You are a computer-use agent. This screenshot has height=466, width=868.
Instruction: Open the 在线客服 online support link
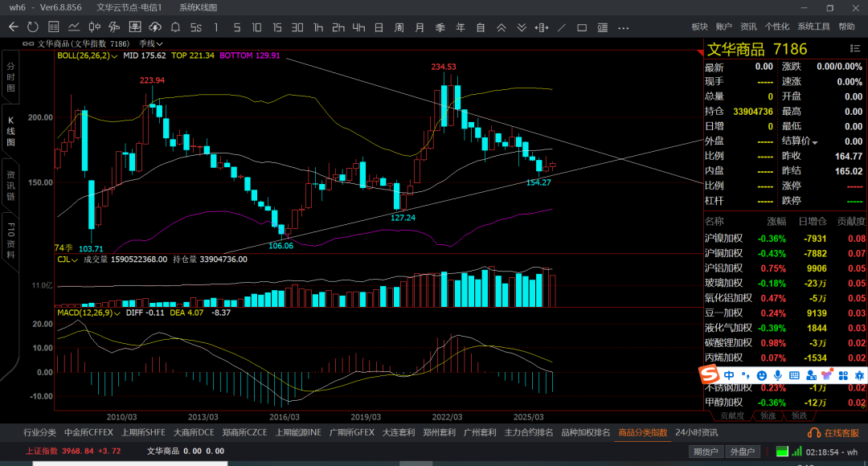tap(836, 432)
